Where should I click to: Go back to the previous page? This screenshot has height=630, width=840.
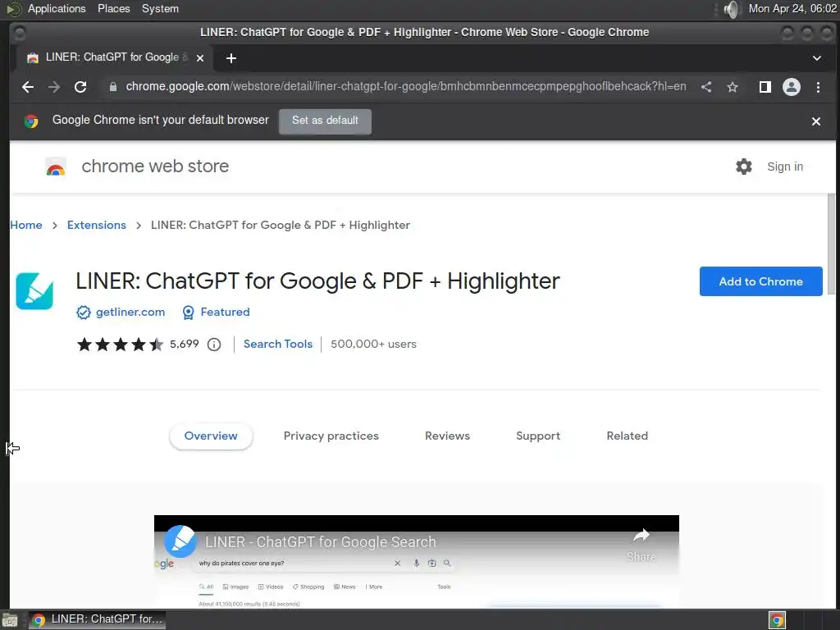point(28,87)
